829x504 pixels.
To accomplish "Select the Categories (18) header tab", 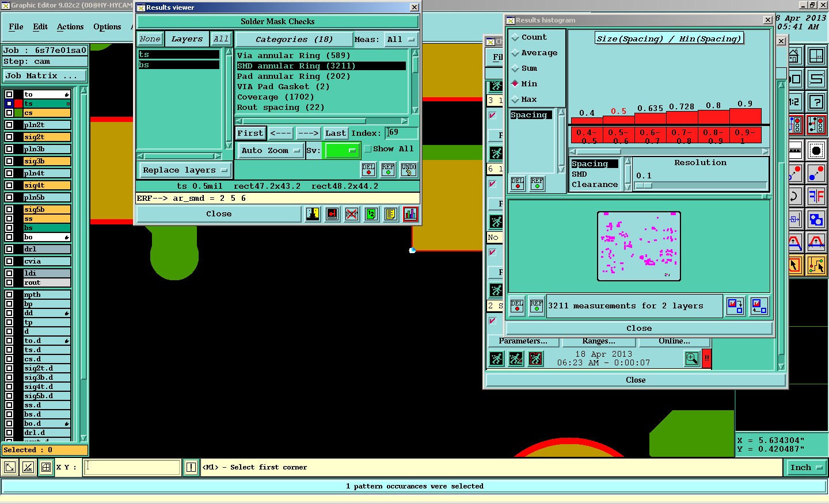I will click(294, 40).
